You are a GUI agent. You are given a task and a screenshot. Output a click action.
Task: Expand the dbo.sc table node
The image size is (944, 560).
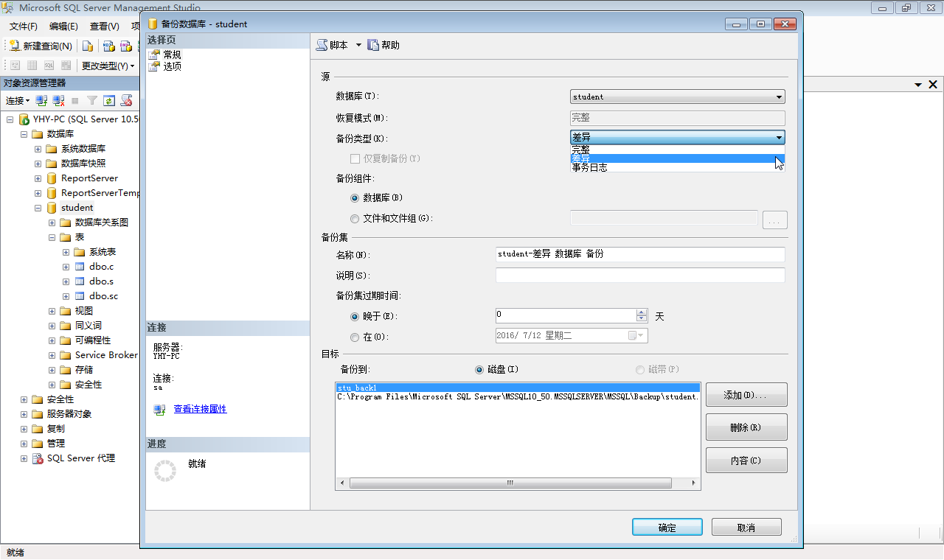click(x=66, y=296)
